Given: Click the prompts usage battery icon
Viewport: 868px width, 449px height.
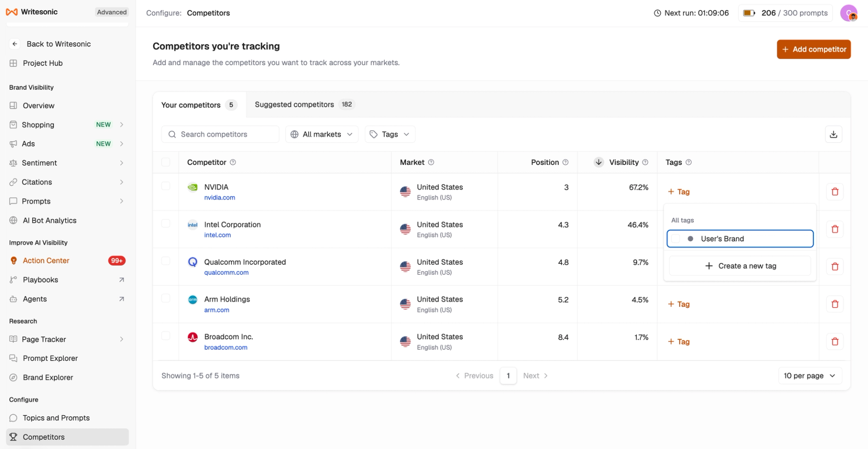Looking at the screenshot, I should (749, 13).
